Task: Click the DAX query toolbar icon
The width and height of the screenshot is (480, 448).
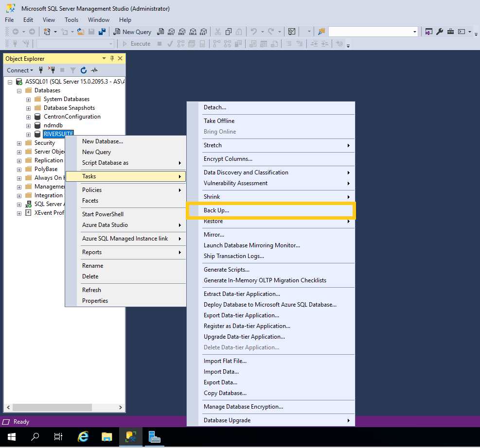Action: click(203, 32)
